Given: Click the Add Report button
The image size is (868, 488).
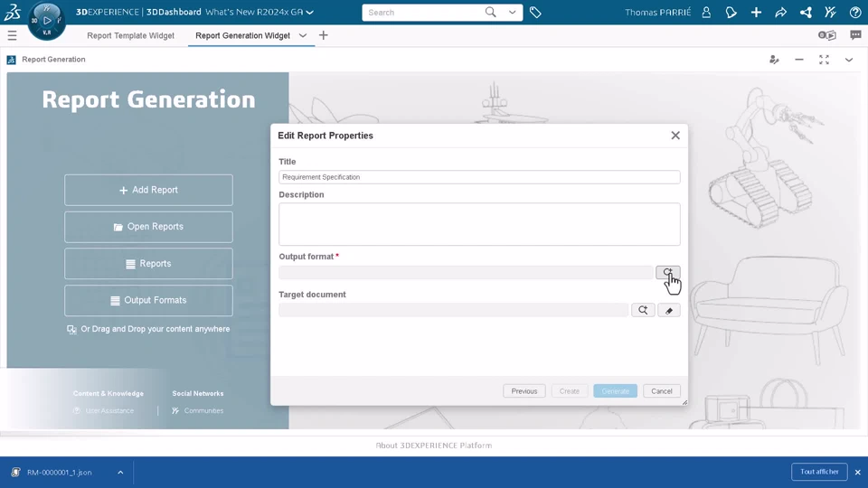Looking at the screenshot, I should 148,190.
